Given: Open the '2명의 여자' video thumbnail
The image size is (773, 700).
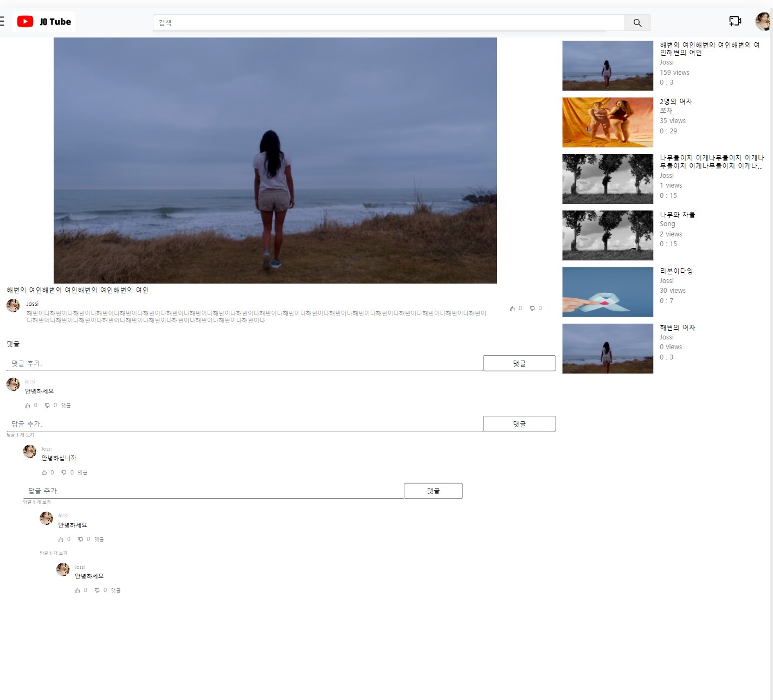Looking at the screenshot, I should [x=607, y=122].
